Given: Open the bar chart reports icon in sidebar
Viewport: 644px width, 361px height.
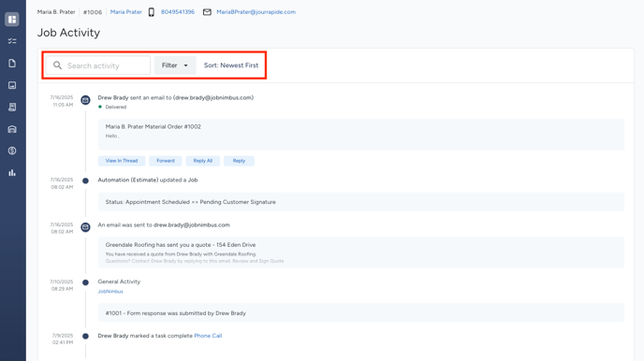Looking at the screenshot, I should pyautogui.click(x=12, y=173).
